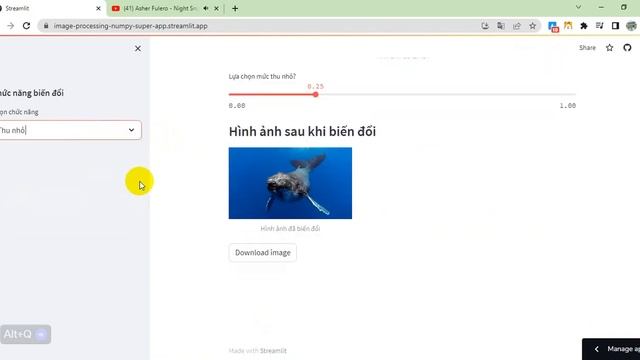Mute the YouTube tab audio icon
The width and height of the screenshot is (640, 360).
coord(206,8)
